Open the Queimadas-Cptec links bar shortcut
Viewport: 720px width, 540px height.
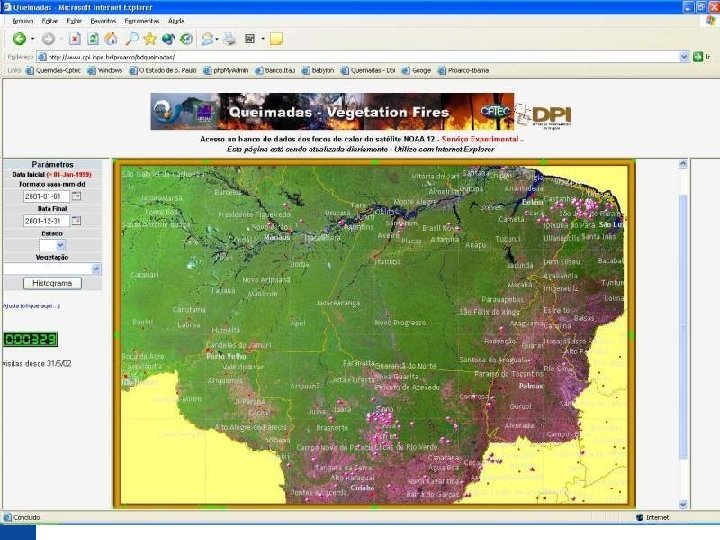tap(53, 71)
